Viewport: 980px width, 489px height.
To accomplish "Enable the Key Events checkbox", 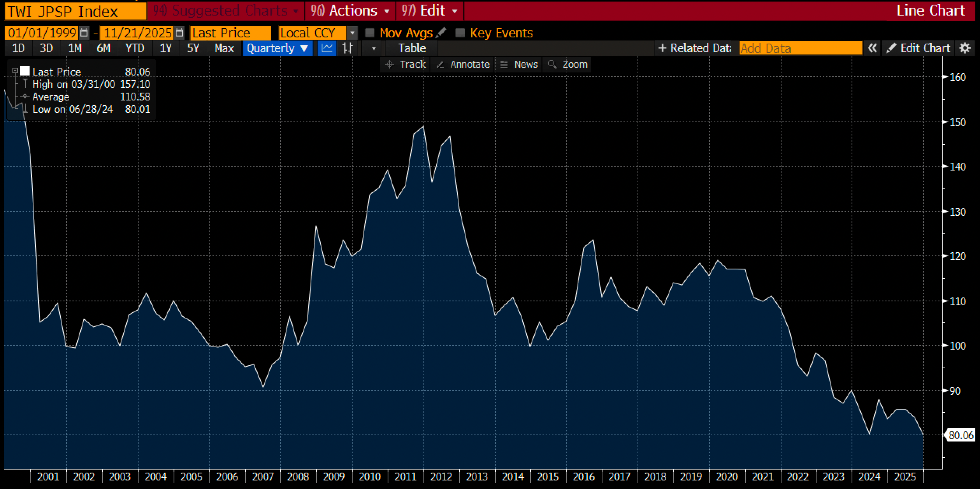I will [460, 33].
